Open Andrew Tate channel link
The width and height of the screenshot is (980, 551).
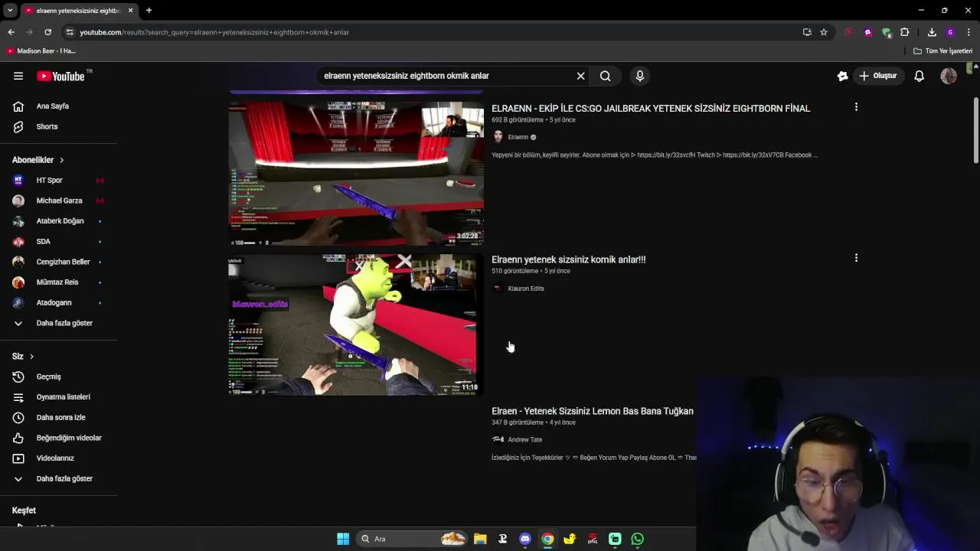(x=524, y=440)
